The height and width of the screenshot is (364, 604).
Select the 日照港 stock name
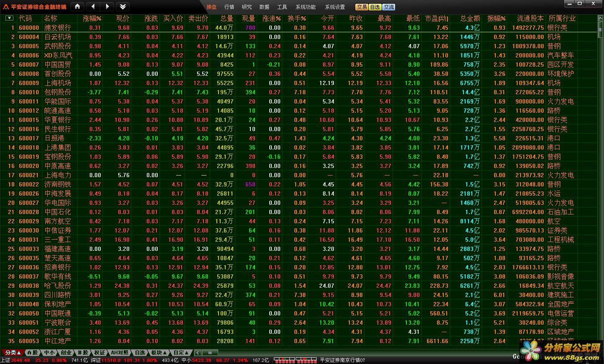pos(54,138)
